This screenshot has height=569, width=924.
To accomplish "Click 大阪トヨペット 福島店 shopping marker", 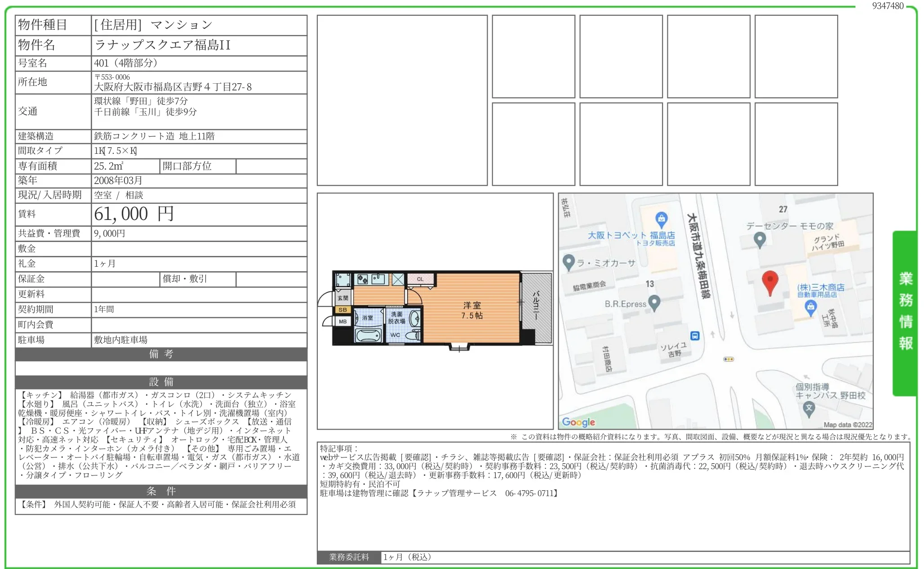I will pos(661,220).
